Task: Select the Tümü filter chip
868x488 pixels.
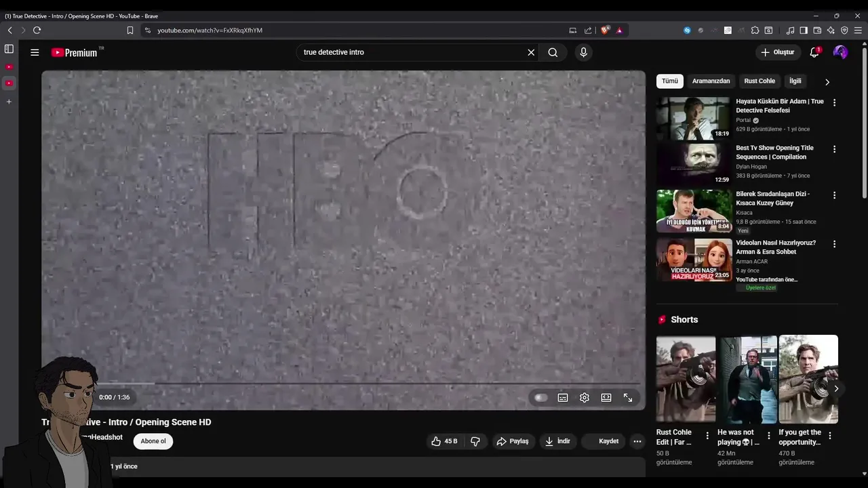Action: (670, 81)
